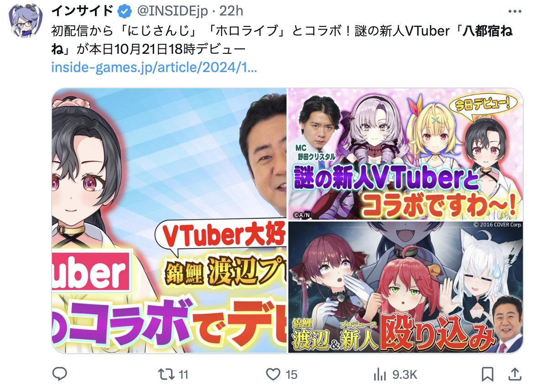Open the top-right 謎の新人VTuber image
537x392 pixels.
tap(406, 154)
